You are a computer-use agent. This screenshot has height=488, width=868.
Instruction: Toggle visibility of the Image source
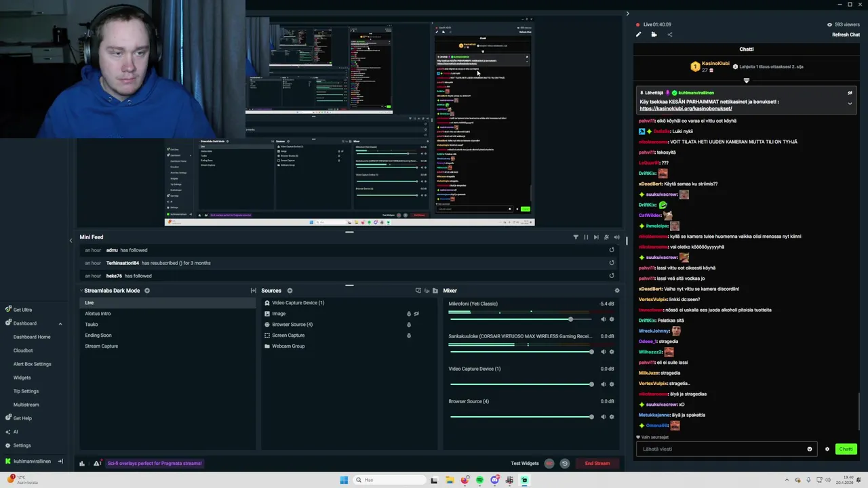tap(416, 314)
